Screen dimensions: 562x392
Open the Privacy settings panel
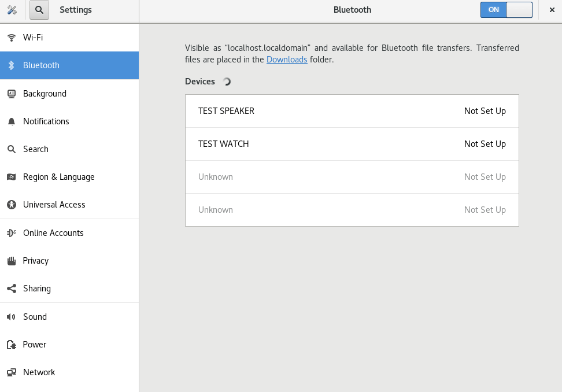pyautogui.click(x=36, y=261)
